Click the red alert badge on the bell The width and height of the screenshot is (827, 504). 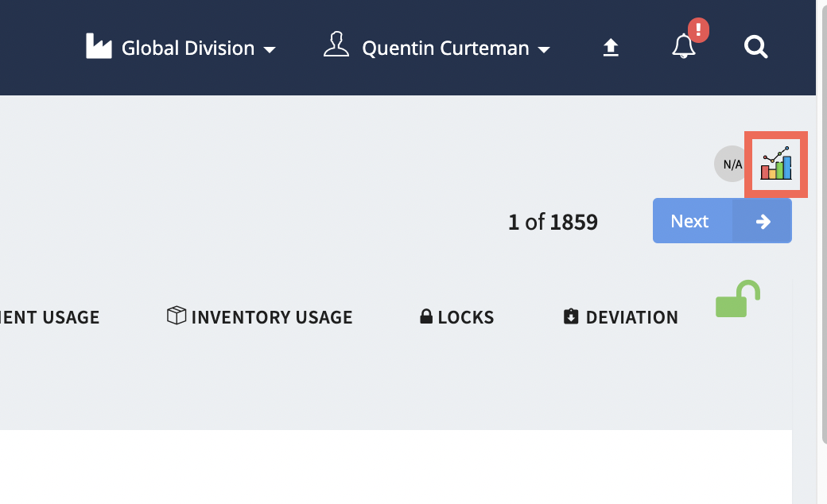(697, 31)
